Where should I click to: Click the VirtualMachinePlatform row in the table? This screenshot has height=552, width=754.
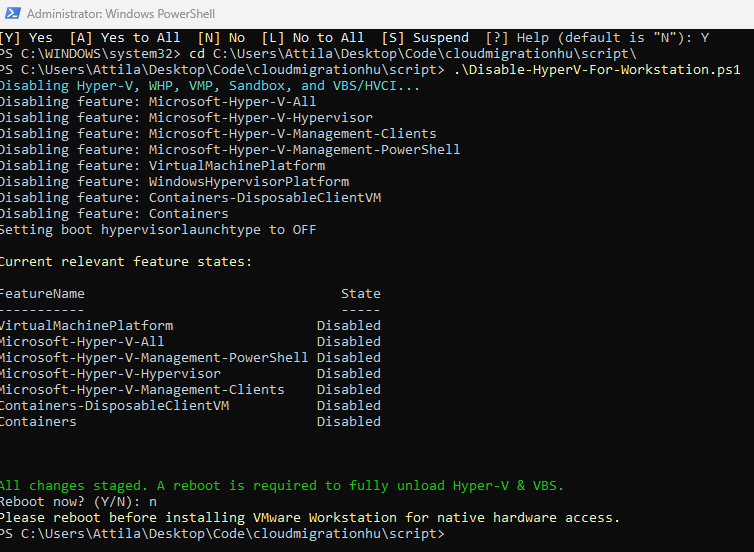[x=86, y=326]
